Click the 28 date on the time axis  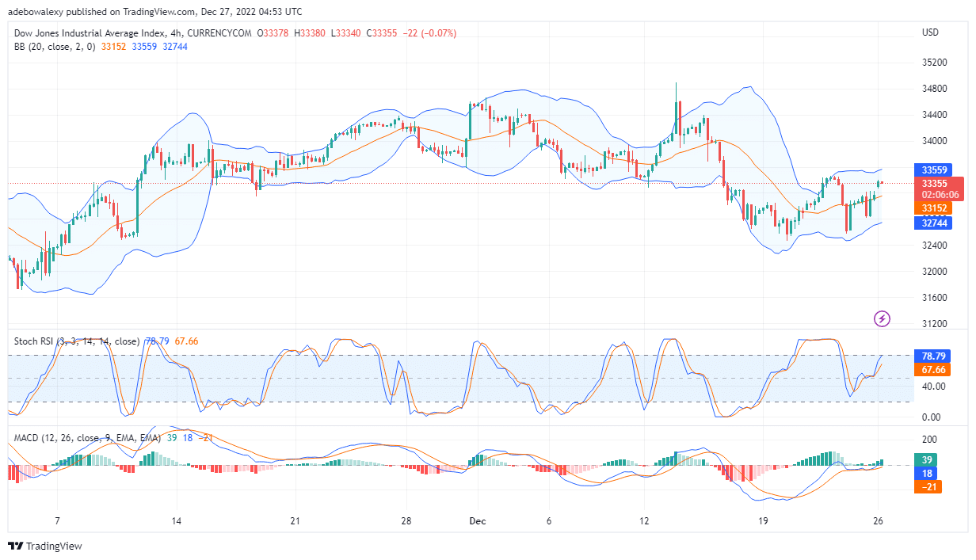[406, 521]
